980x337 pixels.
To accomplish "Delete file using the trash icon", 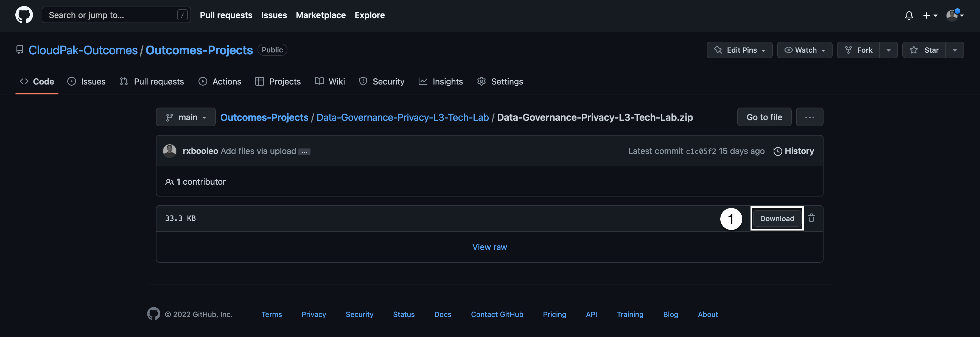I will click(x=811, y=218).
